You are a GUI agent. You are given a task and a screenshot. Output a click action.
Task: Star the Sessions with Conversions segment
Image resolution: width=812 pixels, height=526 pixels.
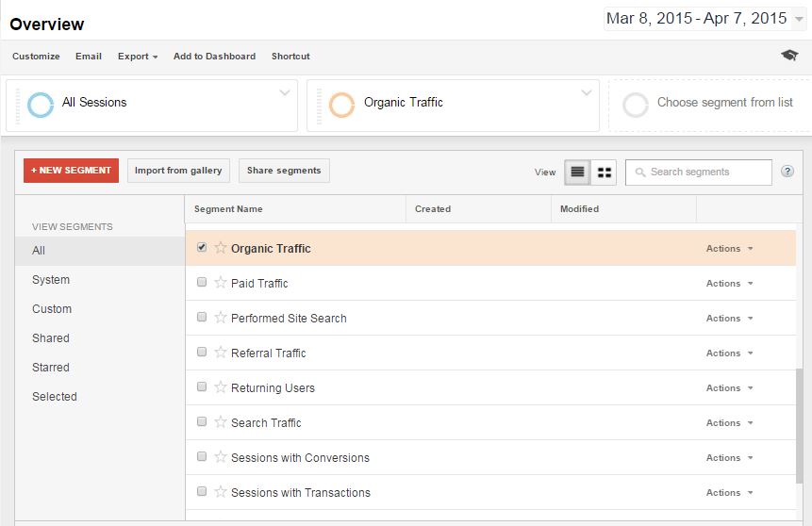221,457
